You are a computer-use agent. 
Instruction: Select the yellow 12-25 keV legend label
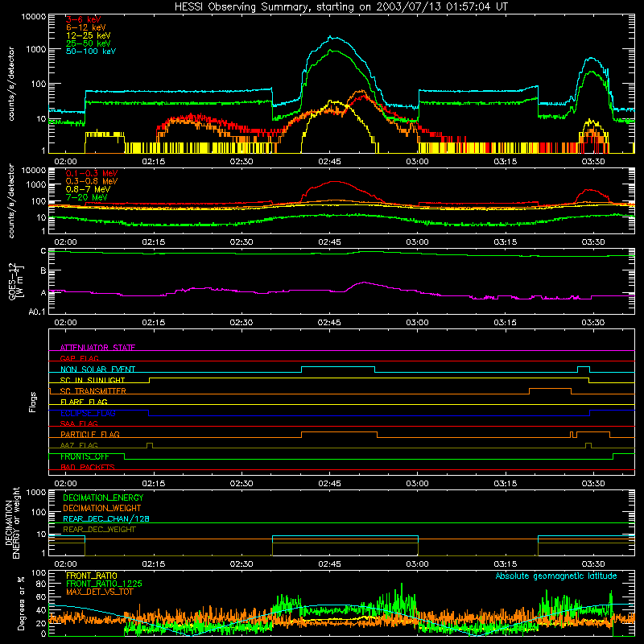point(89,35)
